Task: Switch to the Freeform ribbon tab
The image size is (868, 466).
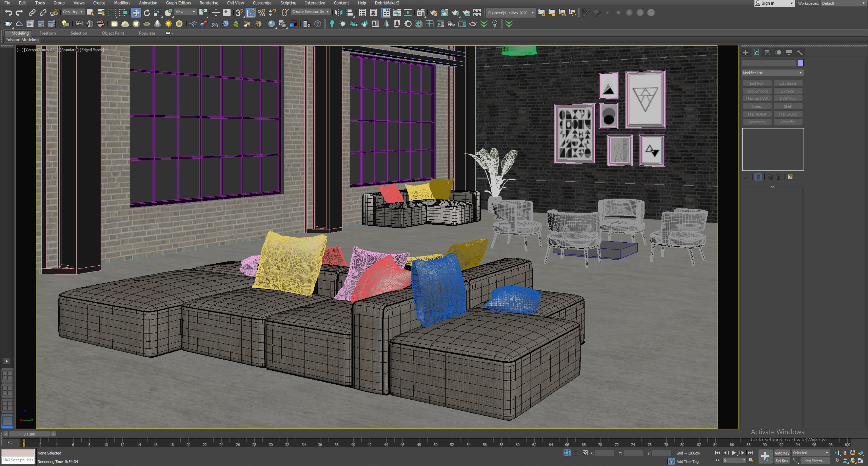Action: 47,33
